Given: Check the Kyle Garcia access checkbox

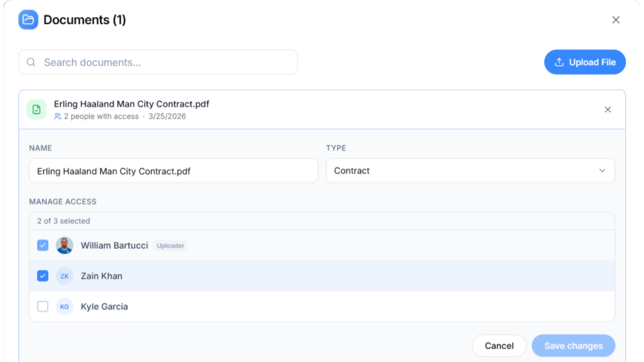Looking at the screenshot, I should point(43,306).
